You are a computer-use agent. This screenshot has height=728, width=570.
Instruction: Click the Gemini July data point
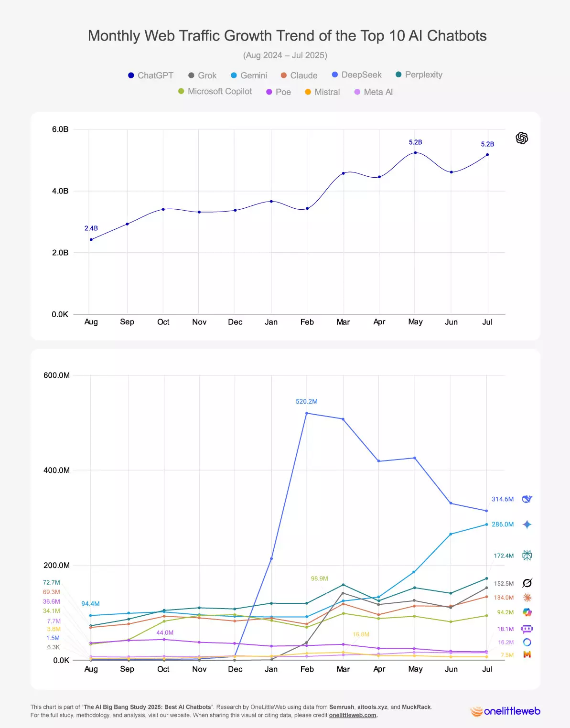tap(487, 525)
